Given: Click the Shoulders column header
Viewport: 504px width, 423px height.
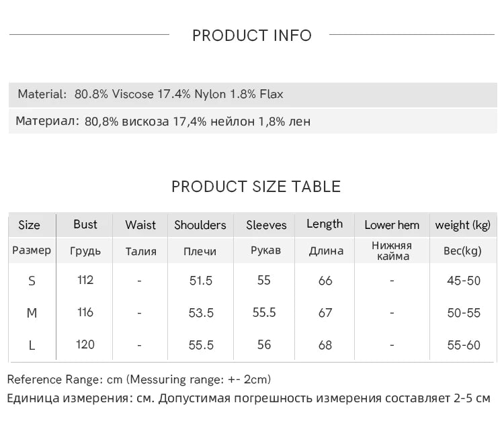Looking at the screenshot, I should coord(200,225).
